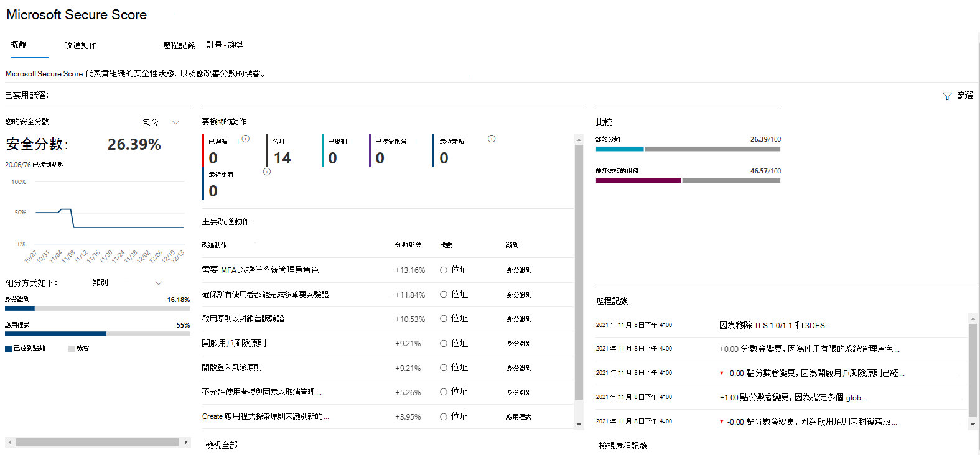
Task: Open the 包含 dropdown label
Action: 151,122
